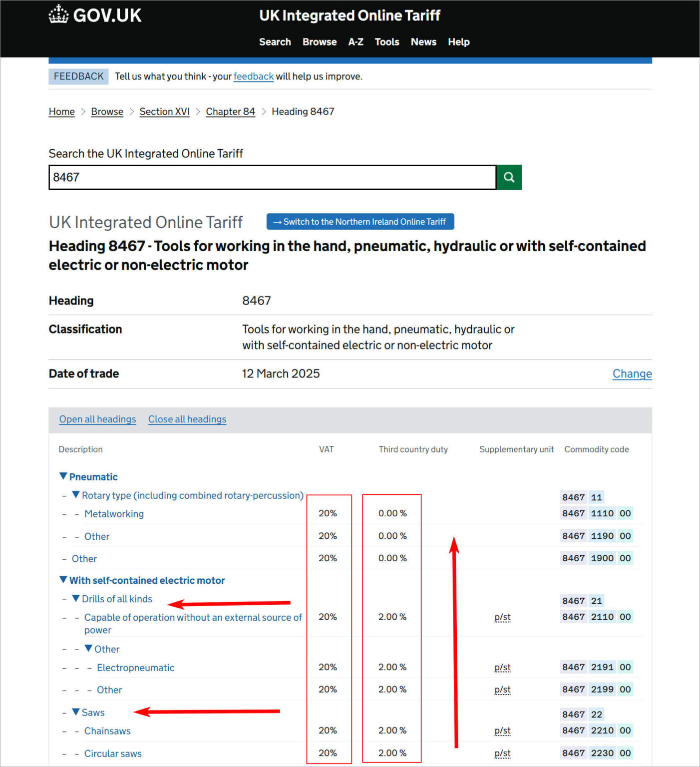Collapse the Pneumatic section triangle

coord(63,476)
